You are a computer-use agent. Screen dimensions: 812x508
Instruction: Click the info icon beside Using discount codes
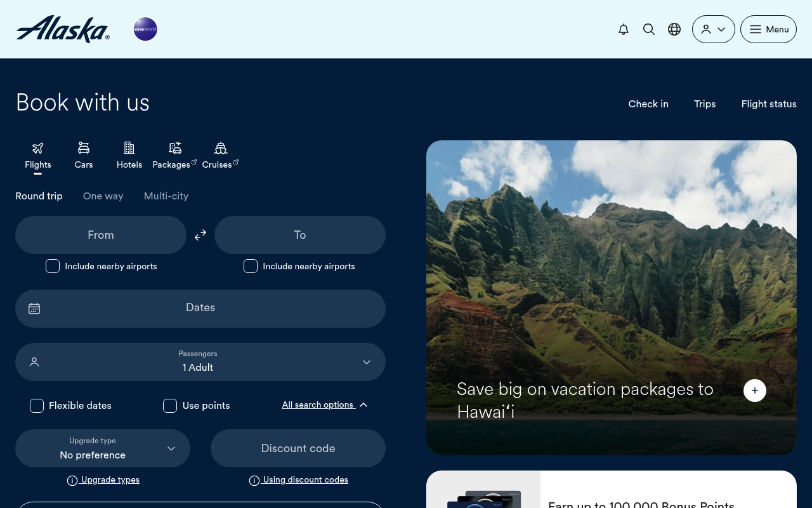(254, 481)
